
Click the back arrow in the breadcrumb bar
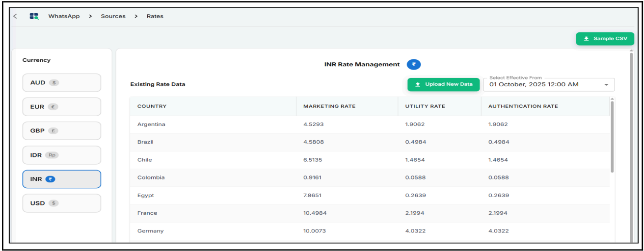pos(15,16)
